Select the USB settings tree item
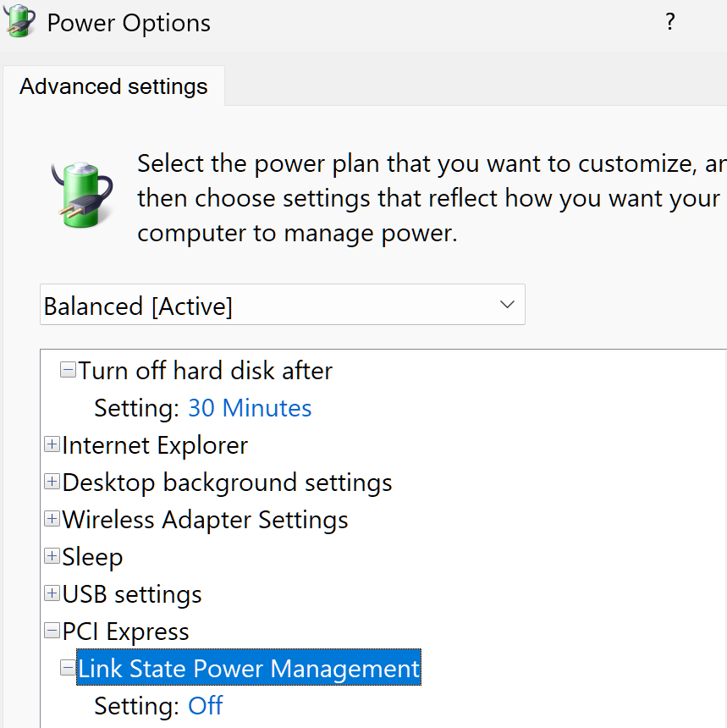727x728 pixels. (132, 594)
